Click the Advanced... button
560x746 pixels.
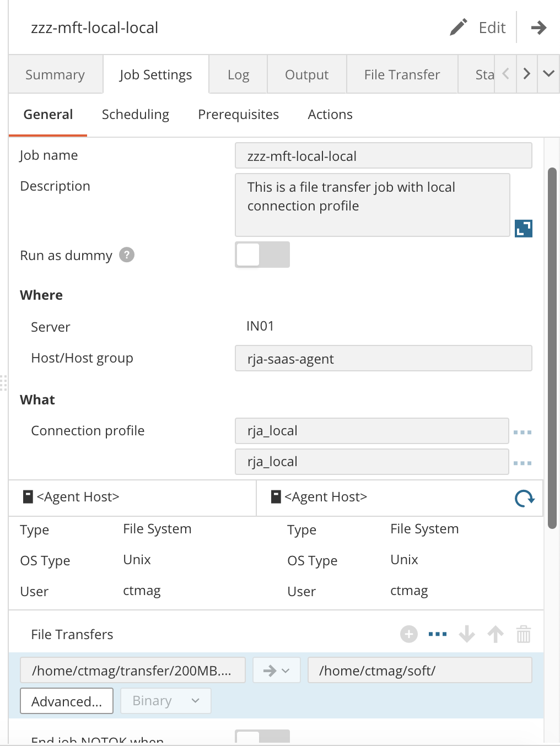[x=67, y=701]
